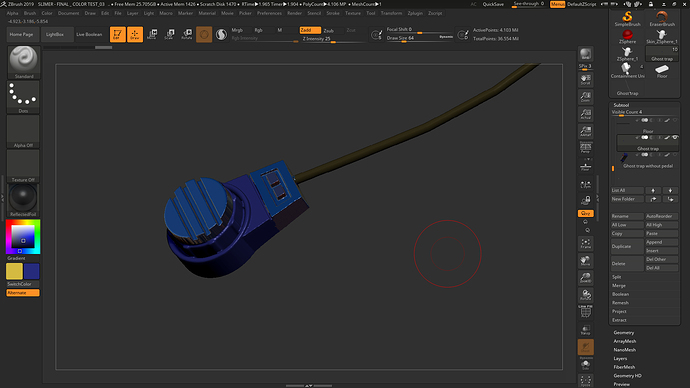Open the Standard brush thumbnail
The height and width of the screenshot is (388, 690).
point(23,62)
